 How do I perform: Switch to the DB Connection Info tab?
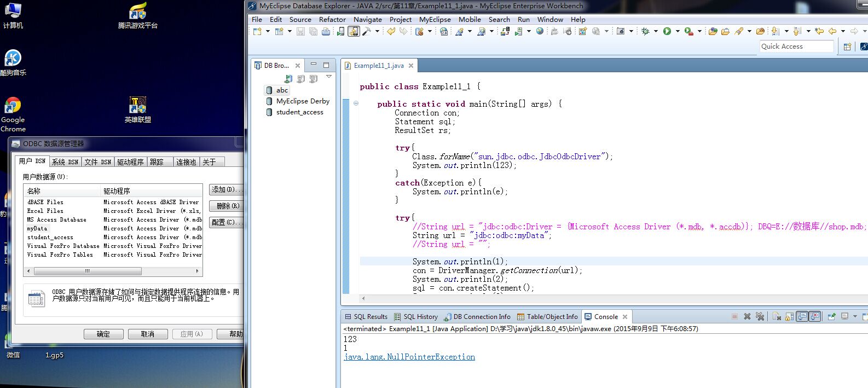(x=477, y=317)
